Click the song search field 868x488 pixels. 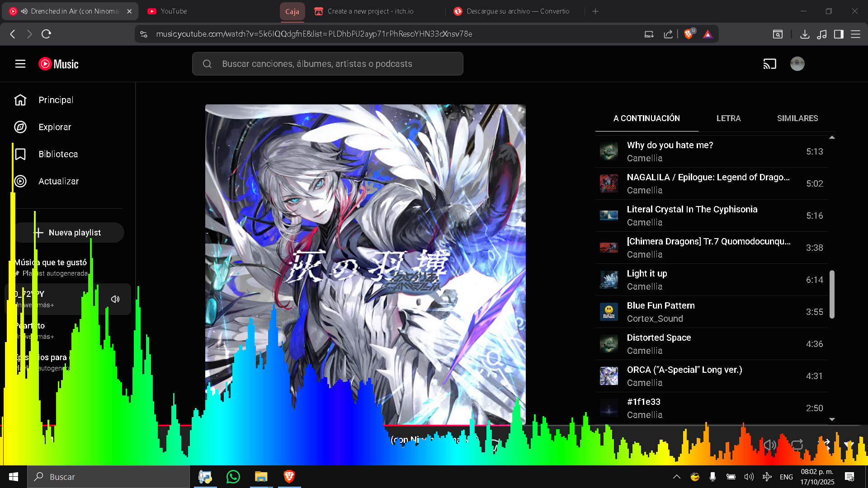tap(327, 64)
